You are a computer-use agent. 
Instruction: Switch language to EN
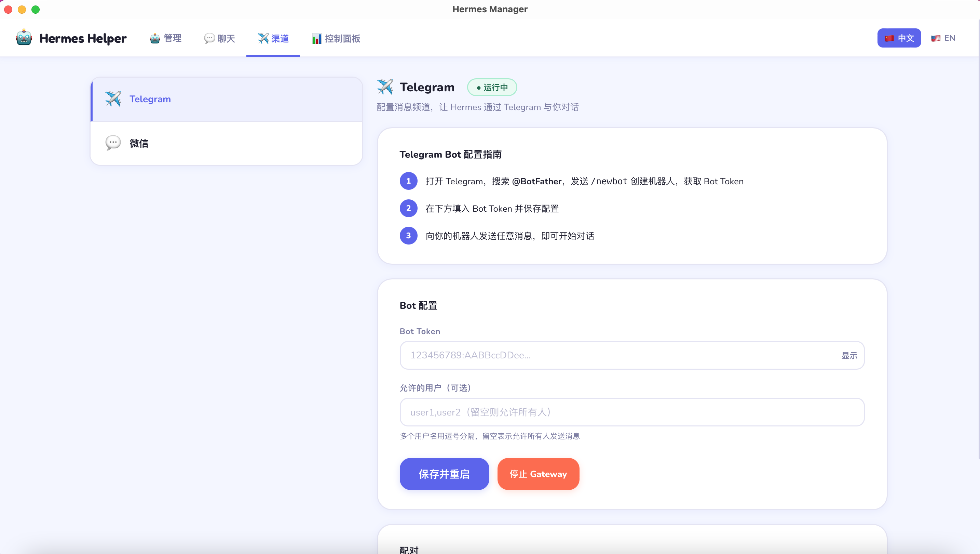tap(943, 38)
